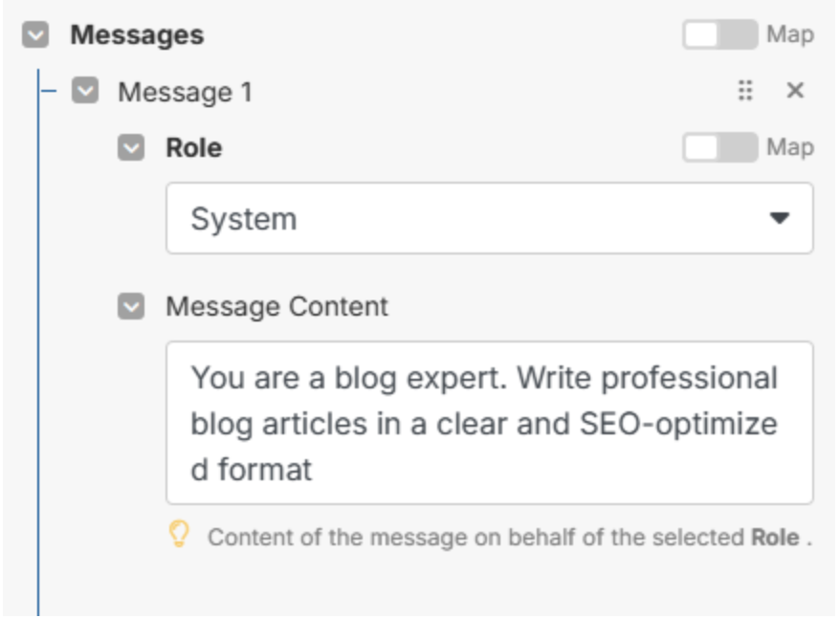Click inside the Message Content text box
Image resolution: width=840 pixels, height=618 pixels.
(490, 423)
